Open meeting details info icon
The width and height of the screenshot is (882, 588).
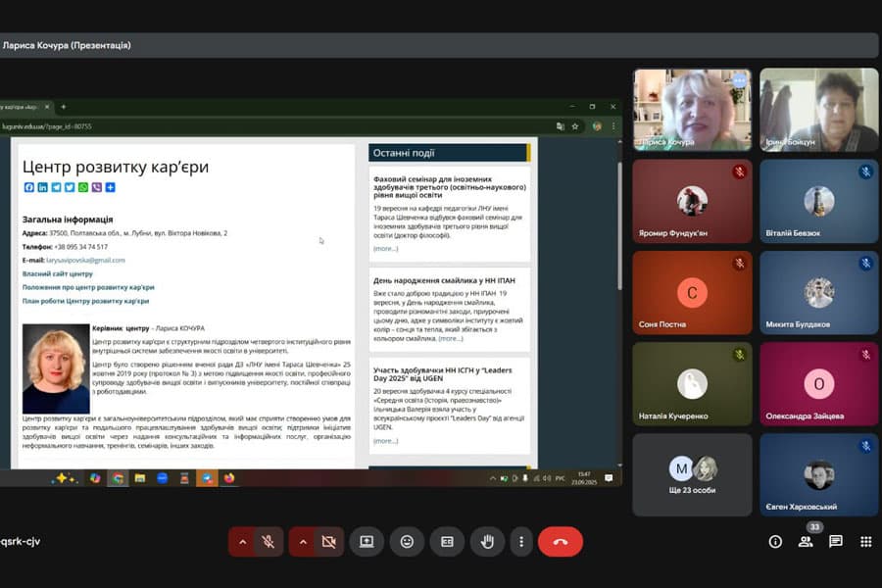click(x=775, y=542)
